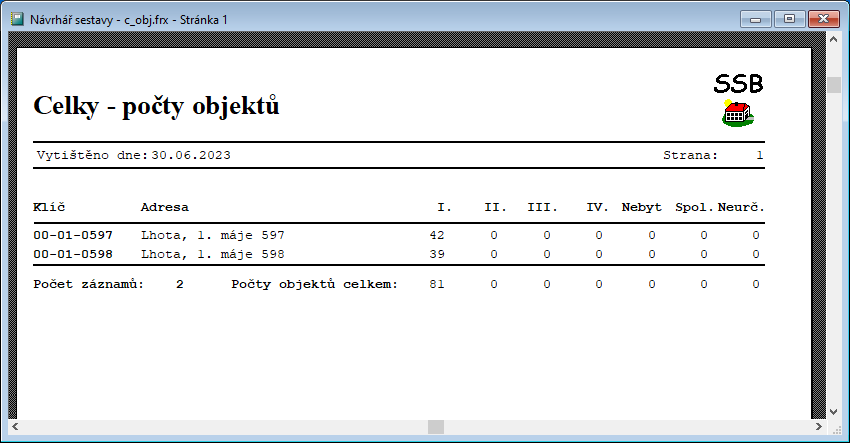This screenshot has width=850, height=443.
Task: Click the report window icon in title bar
Action: [x=17, y=19]
